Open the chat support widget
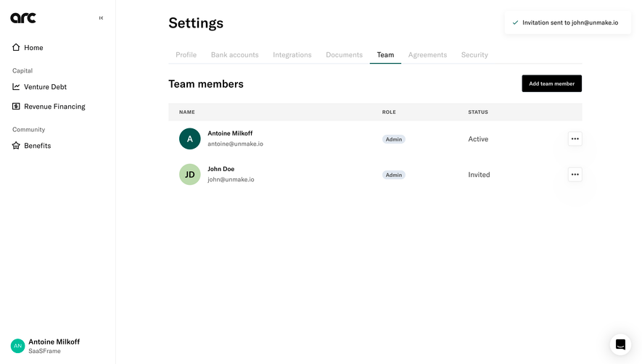This screenshot has height=364, width=642. coord(620,344)
